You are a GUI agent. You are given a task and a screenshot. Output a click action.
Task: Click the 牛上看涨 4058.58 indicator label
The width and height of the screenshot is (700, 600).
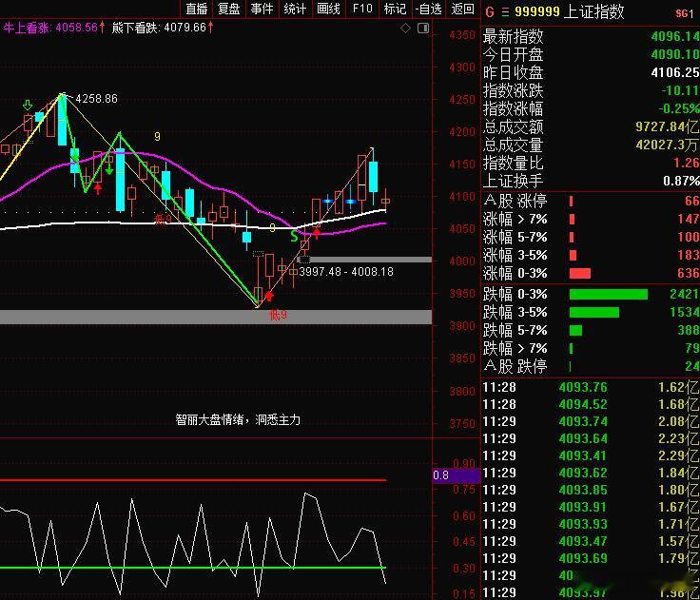coord(54,28)
